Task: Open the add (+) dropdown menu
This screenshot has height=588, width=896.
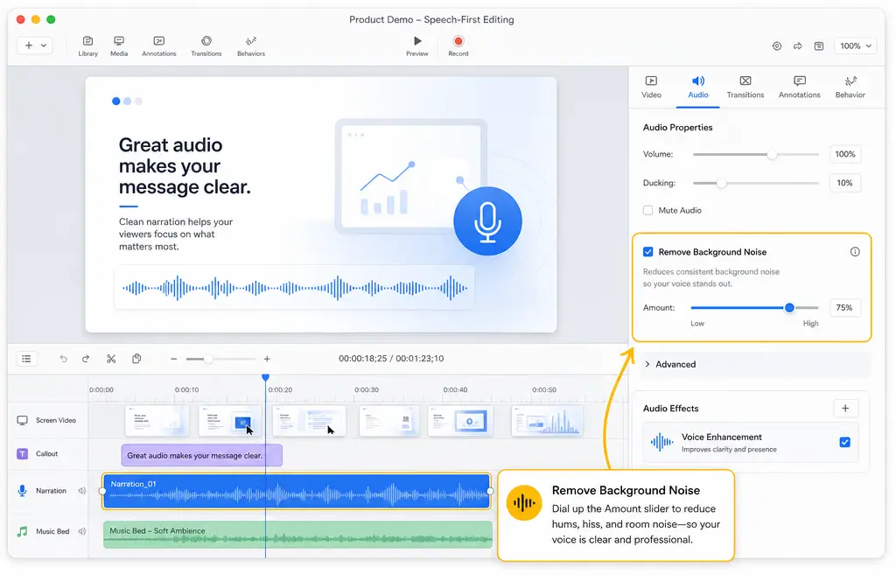Action: pyautogui.click(x=35, y=45)
